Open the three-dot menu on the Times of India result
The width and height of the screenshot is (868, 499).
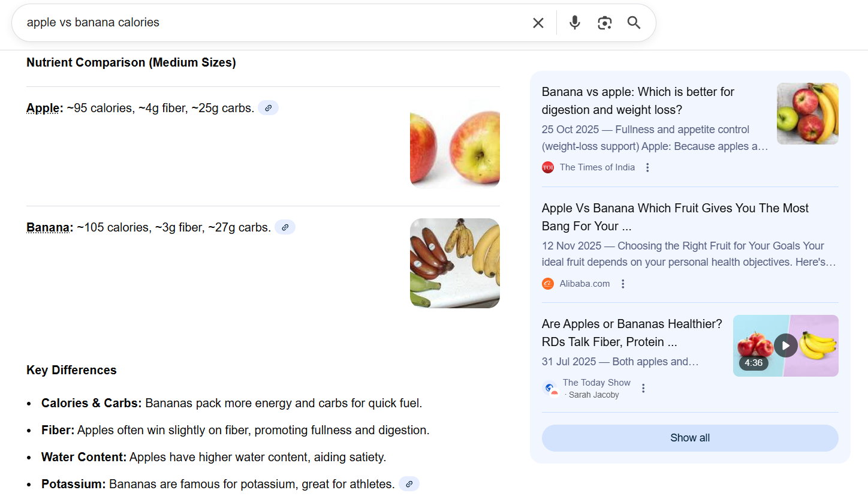pyautogui.click(x=647, y=167)
